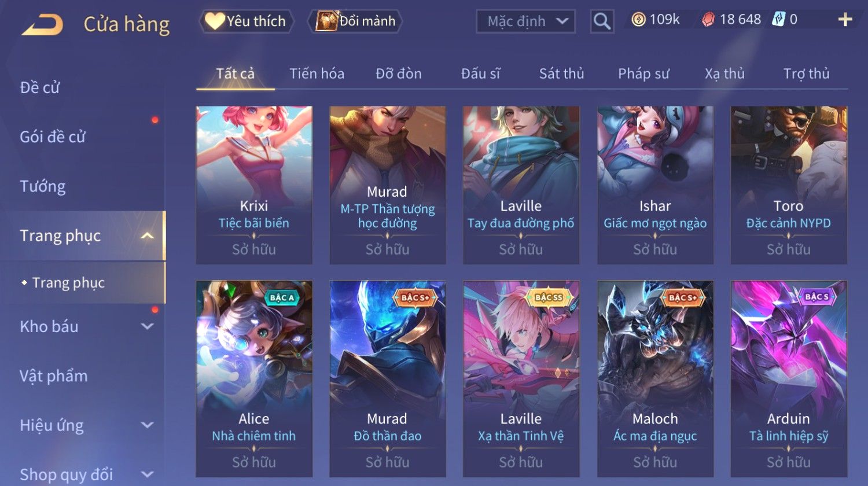Select Laville Xạ thần Tinh Vệ skin

(x=521, y=379)
